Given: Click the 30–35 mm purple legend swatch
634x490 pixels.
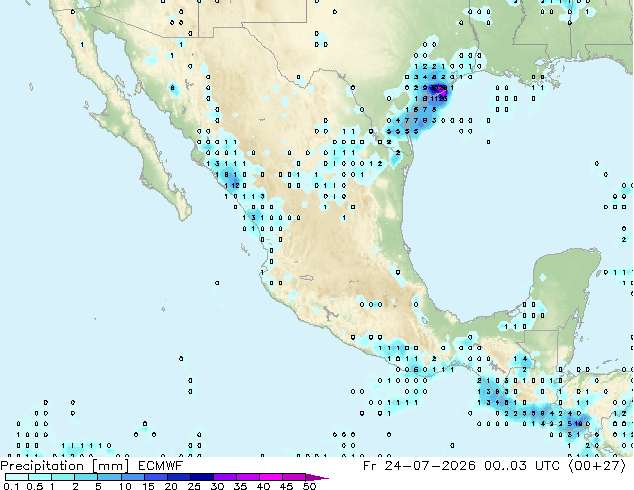Looking at the screenshot, I should click(224, 477).
